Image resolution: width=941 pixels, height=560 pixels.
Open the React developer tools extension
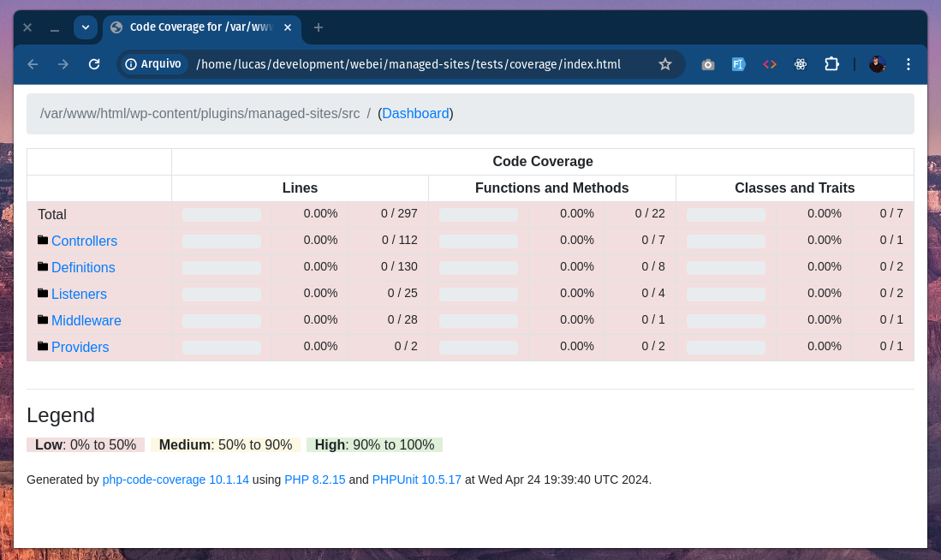point(801,64)
